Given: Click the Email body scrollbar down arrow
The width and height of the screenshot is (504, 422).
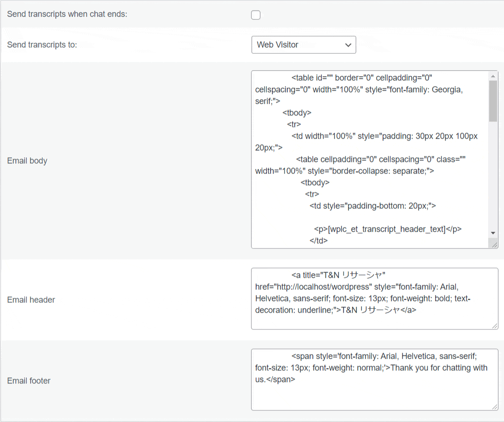Looking at the screenshot, I should [493, 233].
